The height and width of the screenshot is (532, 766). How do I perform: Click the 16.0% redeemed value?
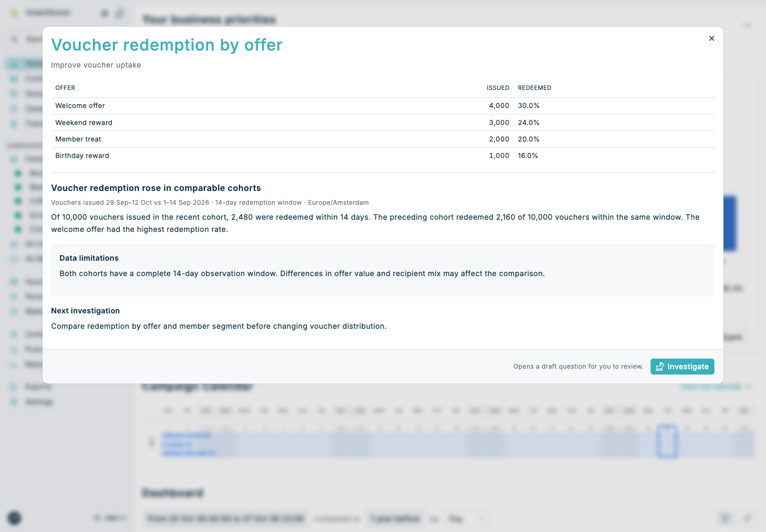pyautogui.click(x=528, y=156)
